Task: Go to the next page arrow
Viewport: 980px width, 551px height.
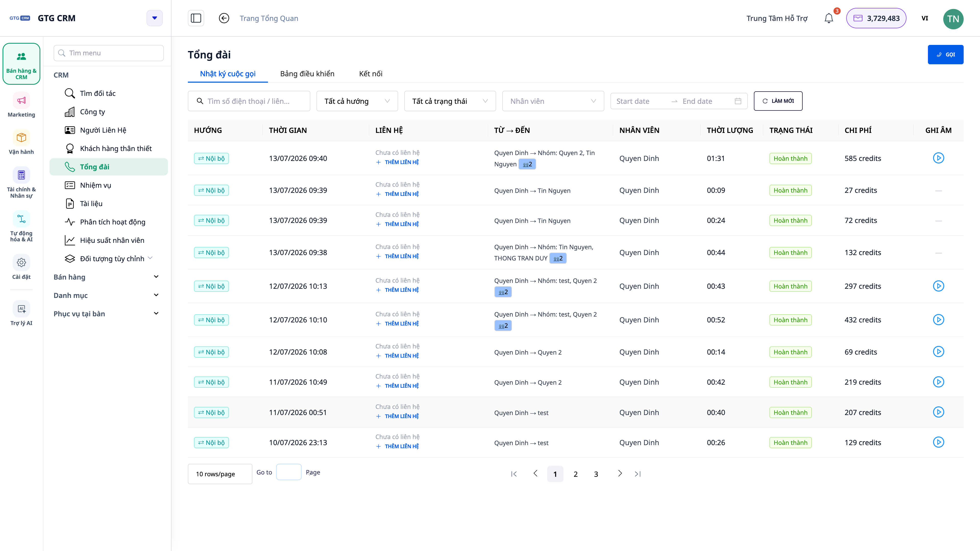Action: click(620, 474)
